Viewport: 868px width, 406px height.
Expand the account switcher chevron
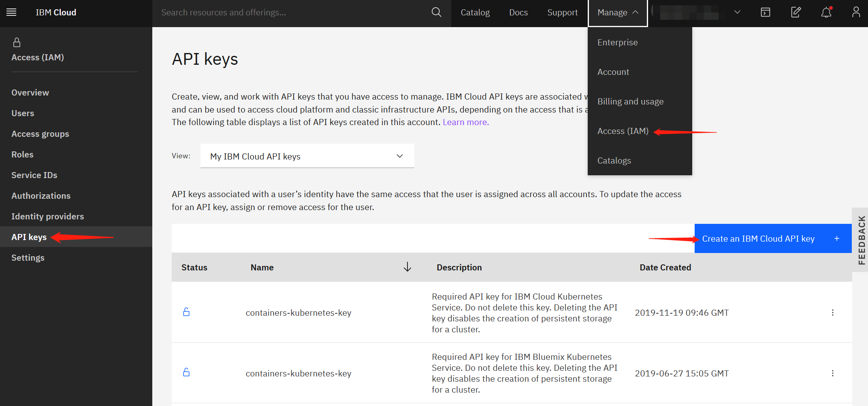(737, 12)
